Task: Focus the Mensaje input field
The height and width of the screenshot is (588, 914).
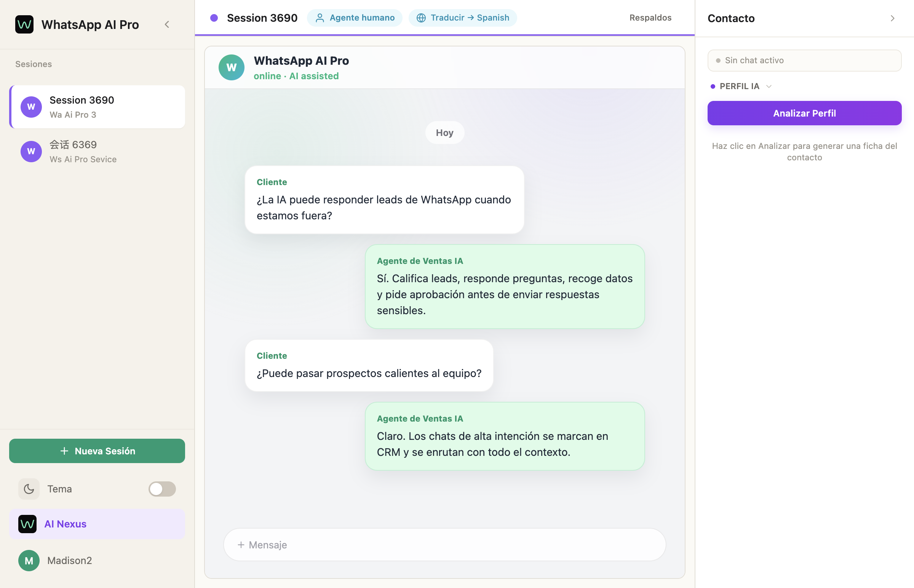Action: coord(445,545)
